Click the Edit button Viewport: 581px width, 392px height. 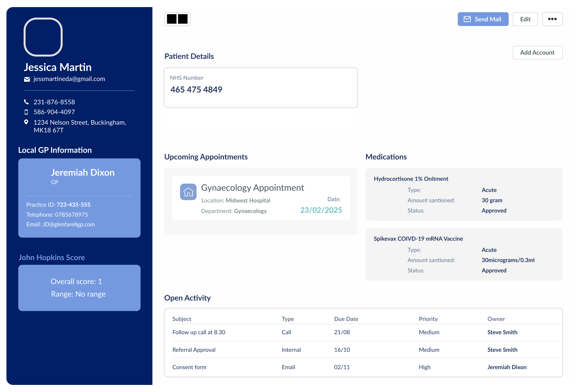point(525,19)
